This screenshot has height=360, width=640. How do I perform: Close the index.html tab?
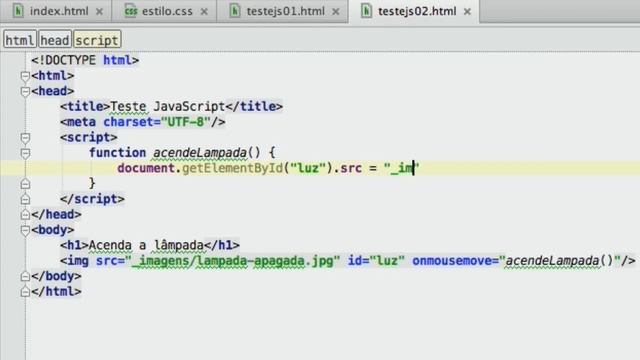coord(99,12)
